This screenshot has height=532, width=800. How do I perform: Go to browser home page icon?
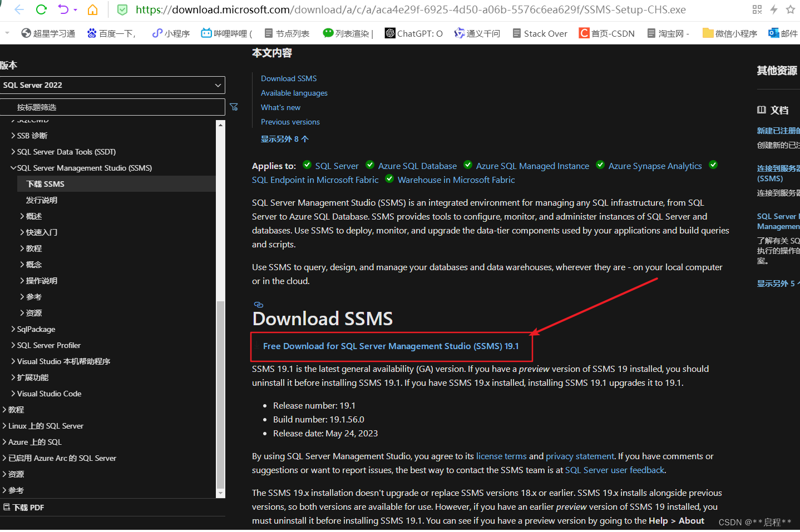tap(93, 9)
